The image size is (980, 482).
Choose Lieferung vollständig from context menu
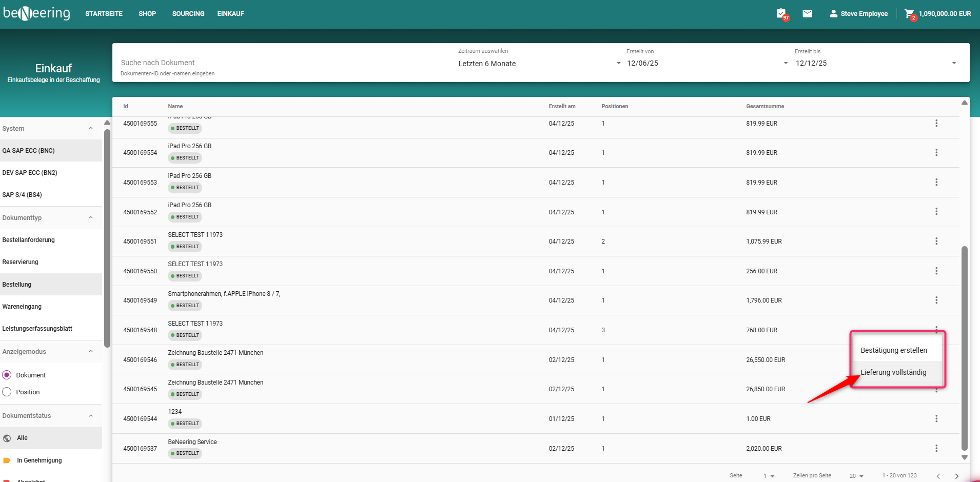(x=896, y=372)
